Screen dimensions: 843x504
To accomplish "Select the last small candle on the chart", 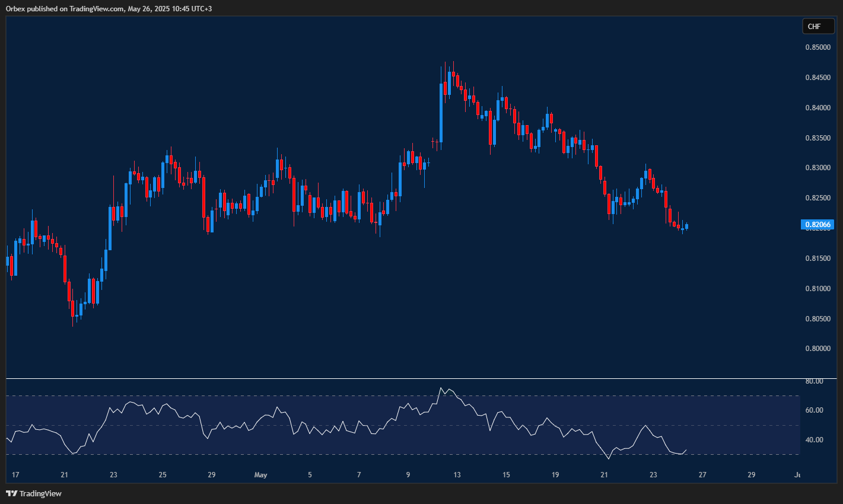I will [687, 227].
